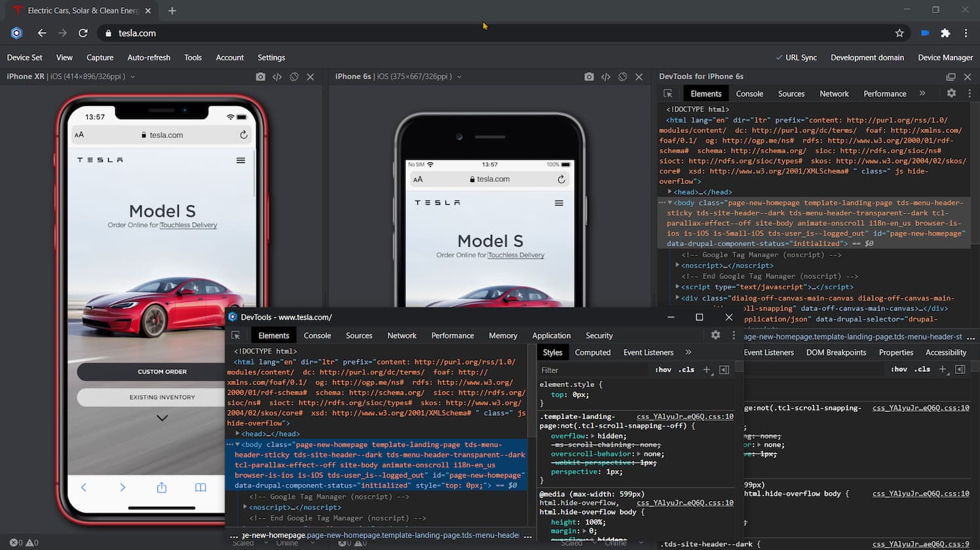The image size is (980, 550).
Task: Click the .cls class editor in iPhone 6s DevTools Styles
Action: click(923, 369)
